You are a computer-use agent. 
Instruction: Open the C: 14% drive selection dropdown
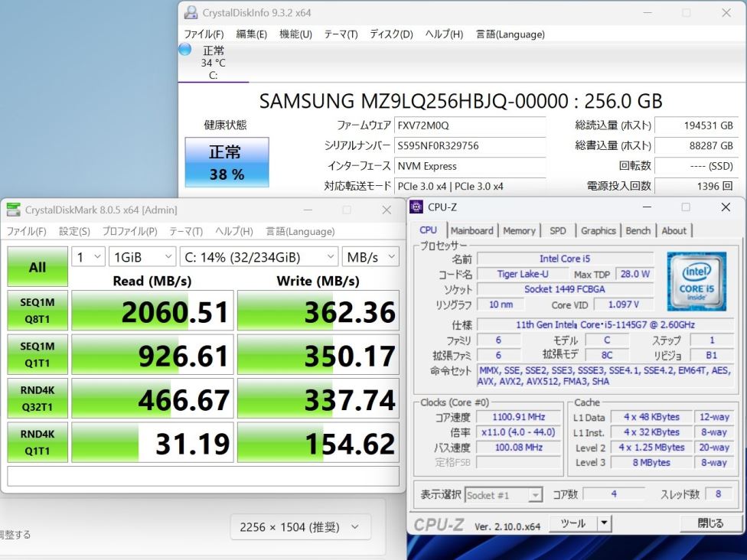coord(259,257)
